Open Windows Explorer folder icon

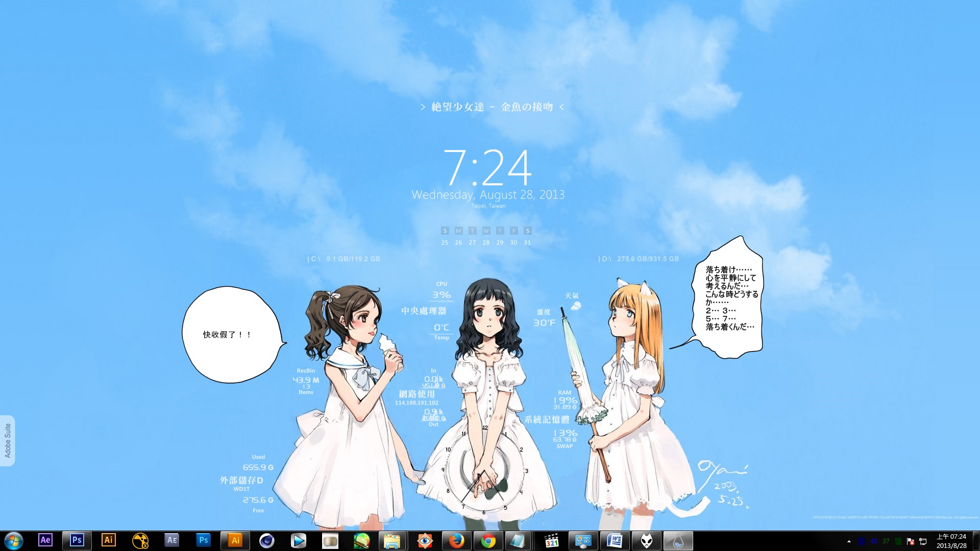coord(392,541)
